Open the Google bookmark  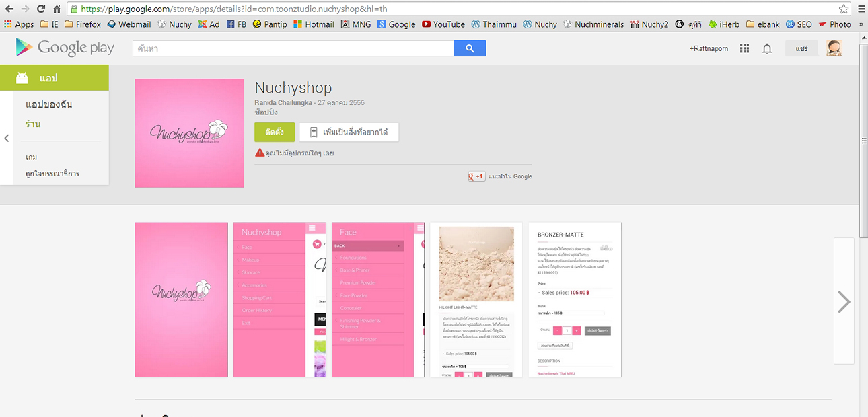coord(396,24)
